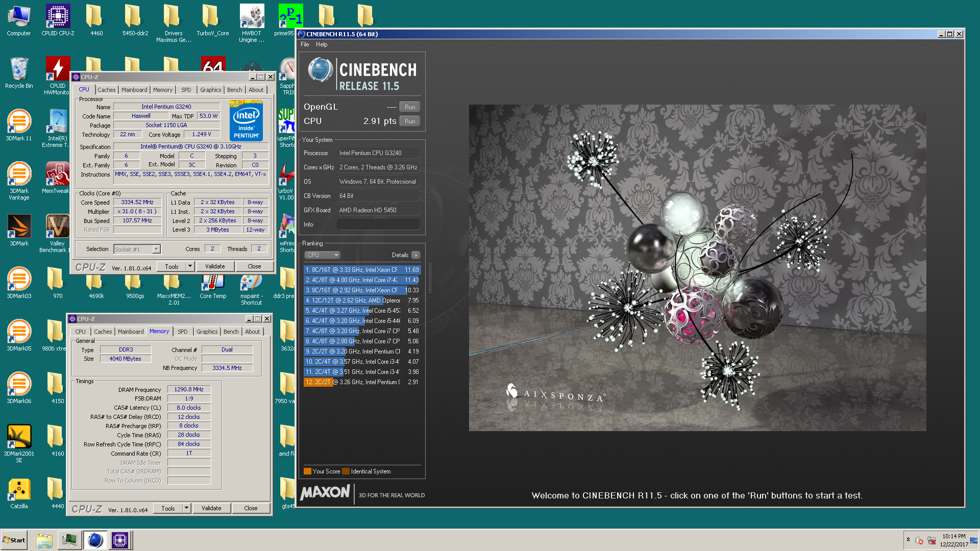Image resolution: width=980 pixels, height=551 pixels.
Task: Run the OpenGL benchmark
Action: coord(410,107)
